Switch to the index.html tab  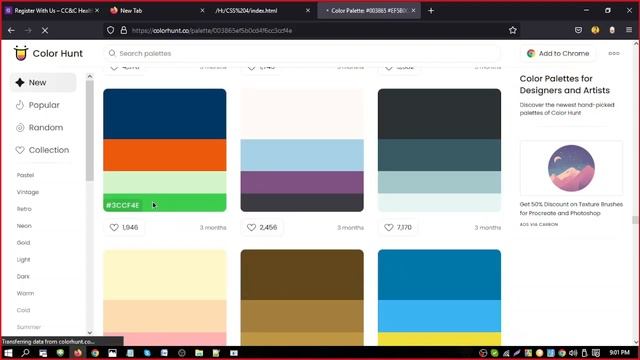(261, 11)
